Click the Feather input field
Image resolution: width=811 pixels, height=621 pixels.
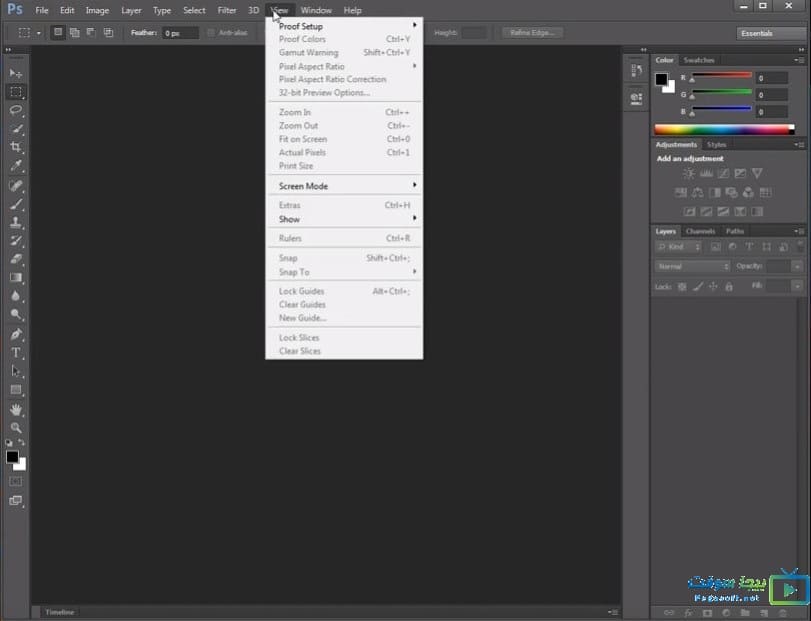coord(181,33)
